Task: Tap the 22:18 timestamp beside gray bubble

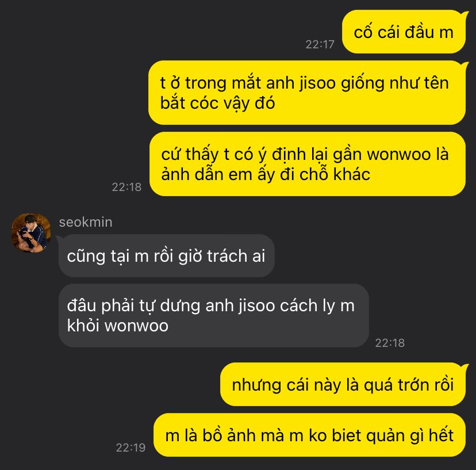Action: tap(390, 343)
